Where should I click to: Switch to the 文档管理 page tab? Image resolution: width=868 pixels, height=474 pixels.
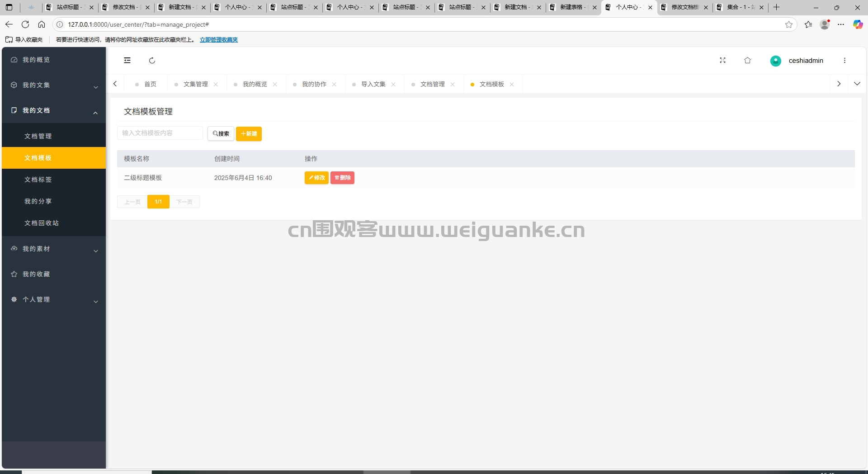[x=433, y=84]
